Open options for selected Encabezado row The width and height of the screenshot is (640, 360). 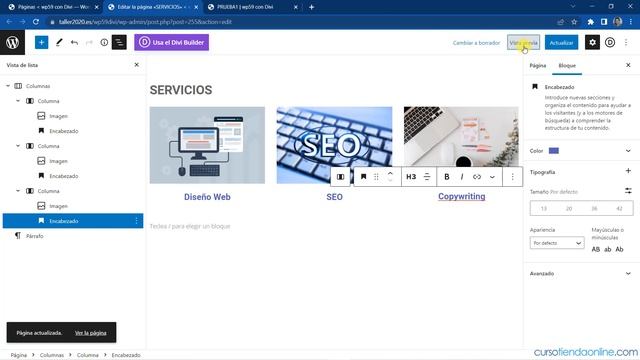pyautogui.click(x=136, y=221)
